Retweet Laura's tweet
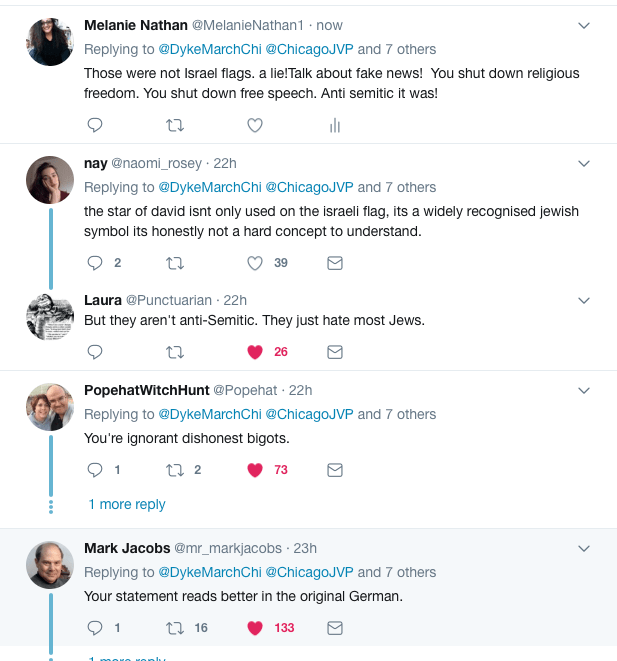This screenshot has height=661, width=617. 175,352
